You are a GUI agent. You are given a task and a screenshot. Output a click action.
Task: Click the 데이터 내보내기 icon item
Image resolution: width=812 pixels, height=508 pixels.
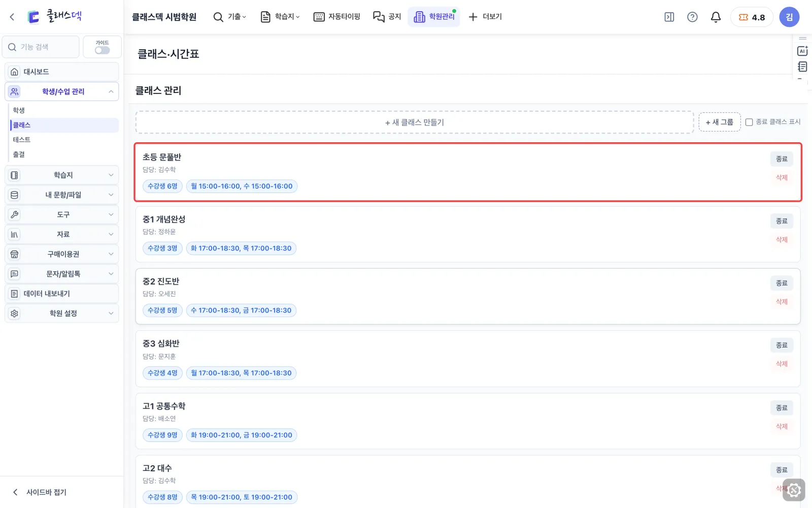point(62,294)
